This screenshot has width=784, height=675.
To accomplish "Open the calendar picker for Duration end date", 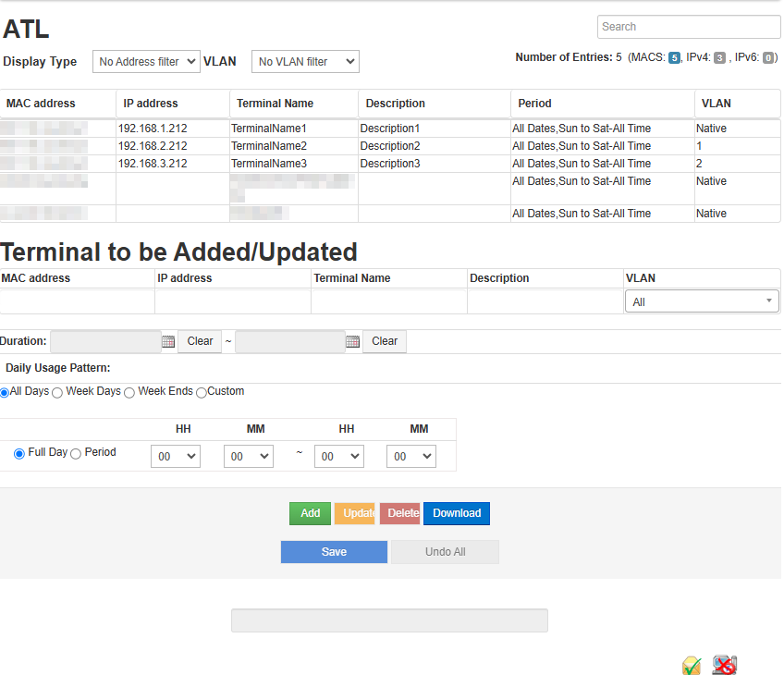I will pyautogui.click(x=352, y=341).
